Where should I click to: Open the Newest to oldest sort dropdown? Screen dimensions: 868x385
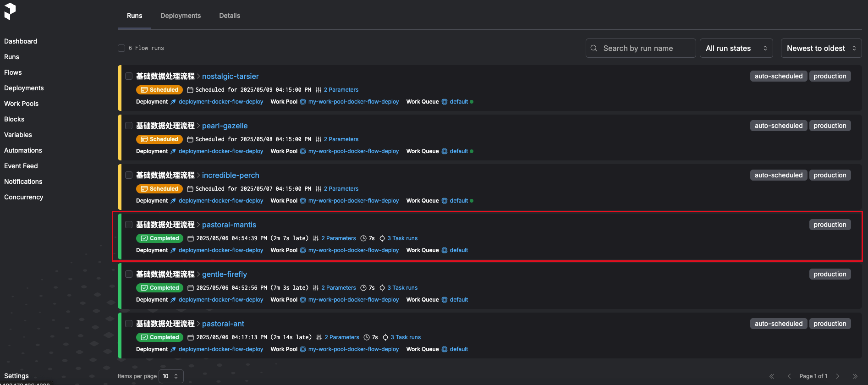tap(821, 48)
